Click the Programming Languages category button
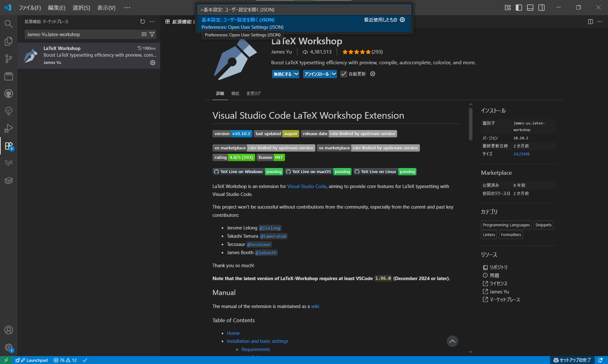The height and width of the screenshot is (364, 608). tap(506, 225)
